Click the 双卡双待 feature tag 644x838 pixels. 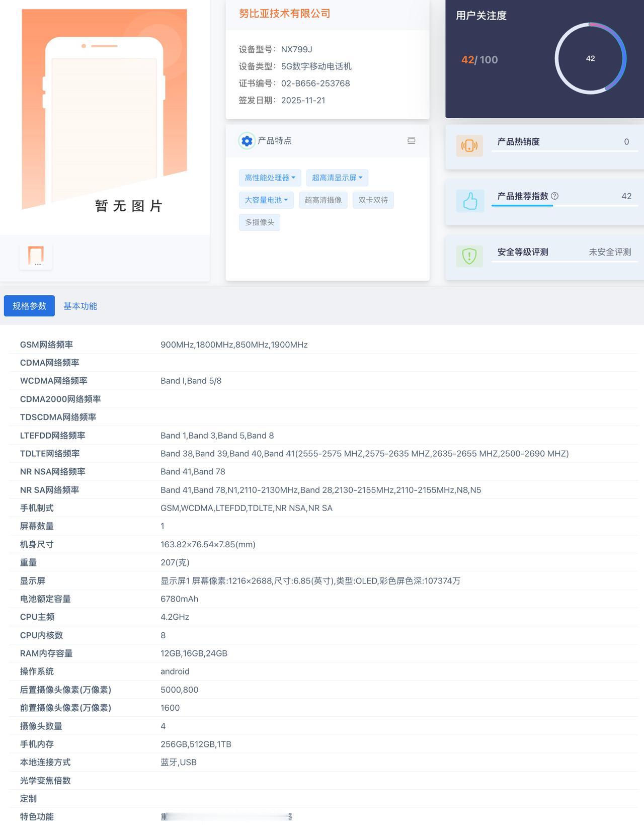[x=373, y=200]
